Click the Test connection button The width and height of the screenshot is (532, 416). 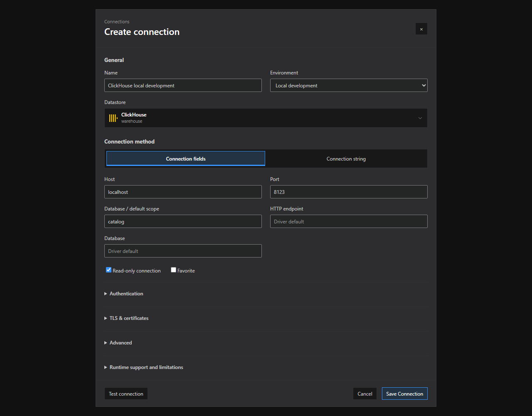pos(126,394)
